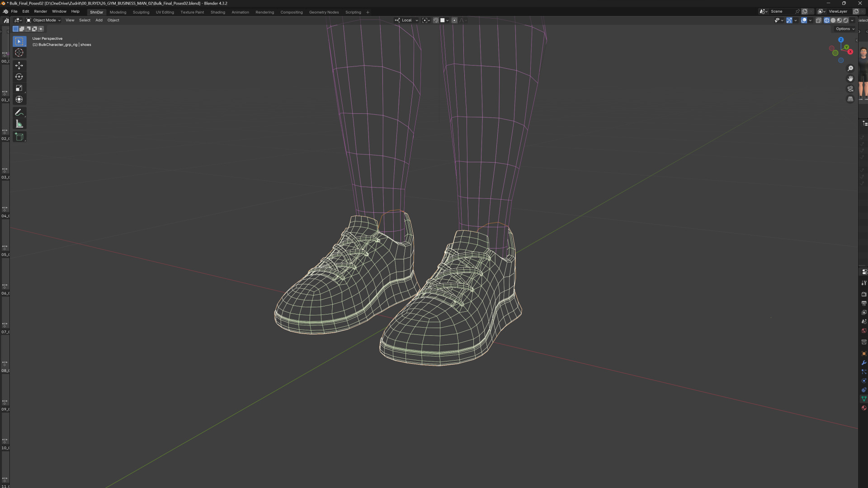Click the Add menu in header

coord(99,20)
